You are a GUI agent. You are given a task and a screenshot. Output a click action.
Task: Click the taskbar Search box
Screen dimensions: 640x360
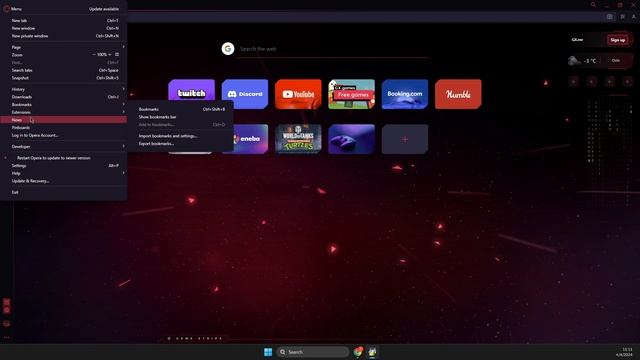point(313,352)
